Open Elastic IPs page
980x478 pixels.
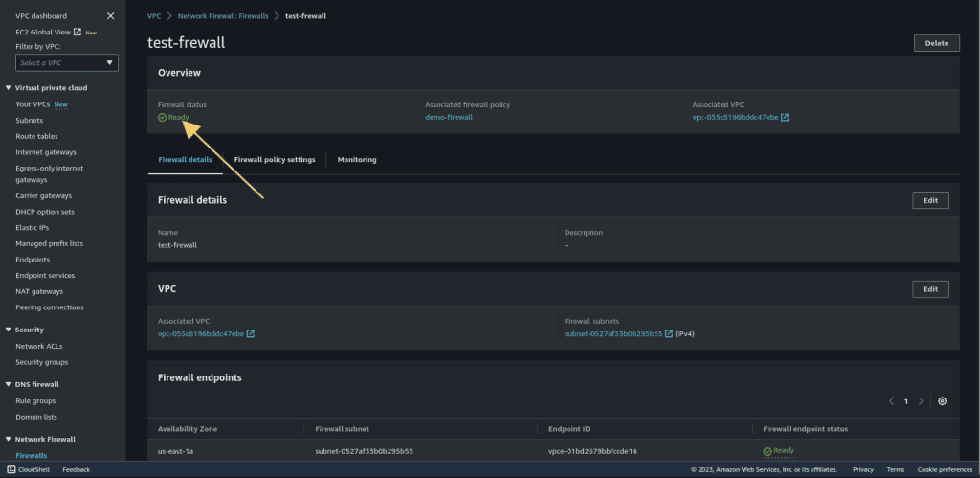(x=33, y=228)
